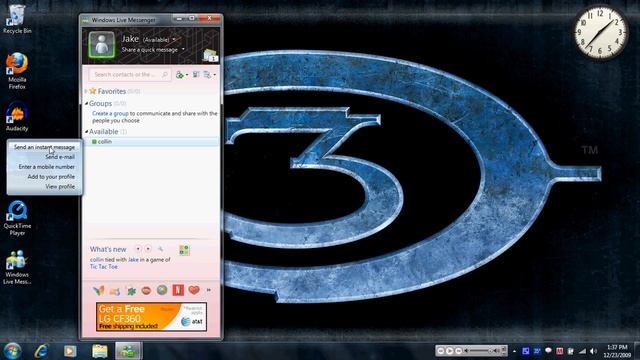Click the Jake link in What's new
The image size is (640, 360).
click(133, 260)
